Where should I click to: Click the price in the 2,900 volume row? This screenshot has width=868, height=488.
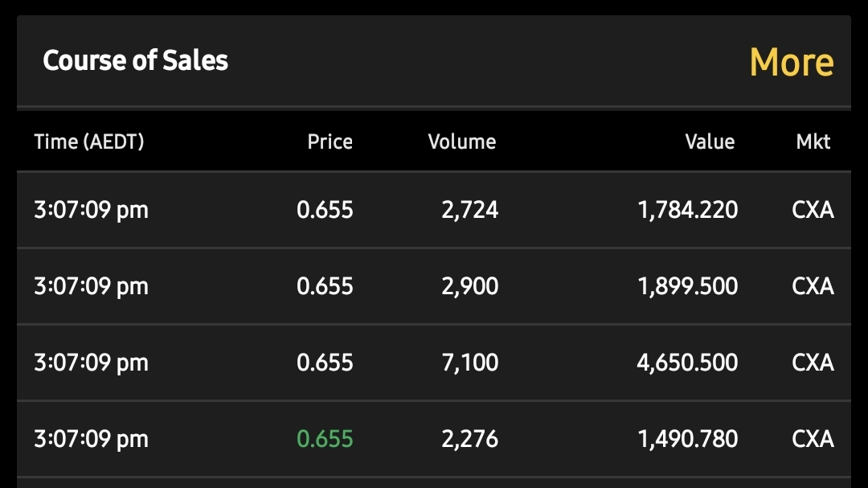[325, 286]
